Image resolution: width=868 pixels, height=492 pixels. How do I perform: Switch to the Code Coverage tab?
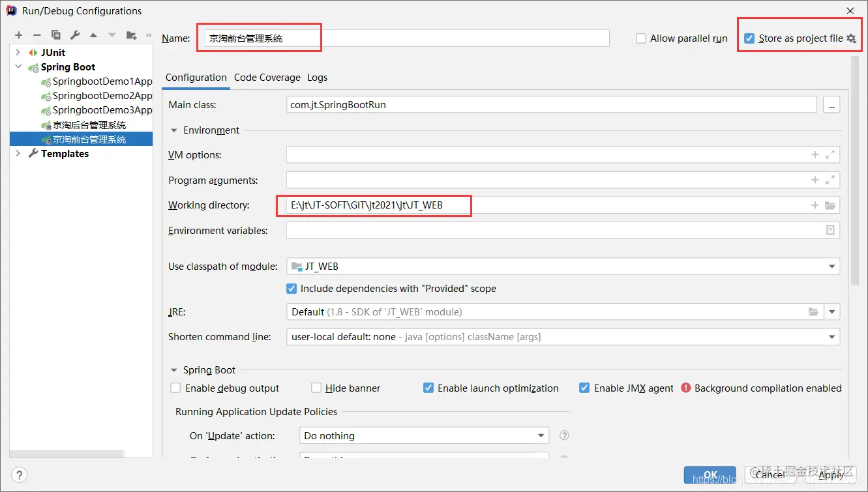267,77
